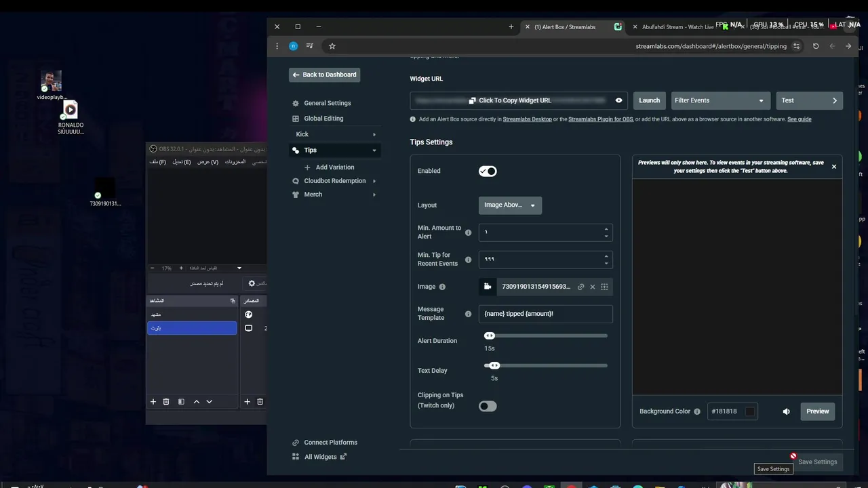The height and width of the screenshot is (488, 868).
Task: Click the Min. Amount to Alert info icon
Action: (468, 232)
